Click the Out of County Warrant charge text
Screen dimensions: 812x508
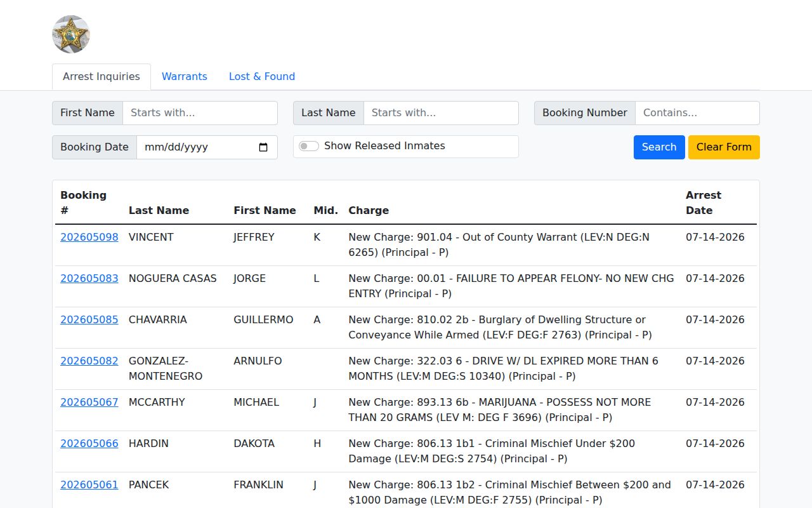pyautogui.click(x=499, y=245)
